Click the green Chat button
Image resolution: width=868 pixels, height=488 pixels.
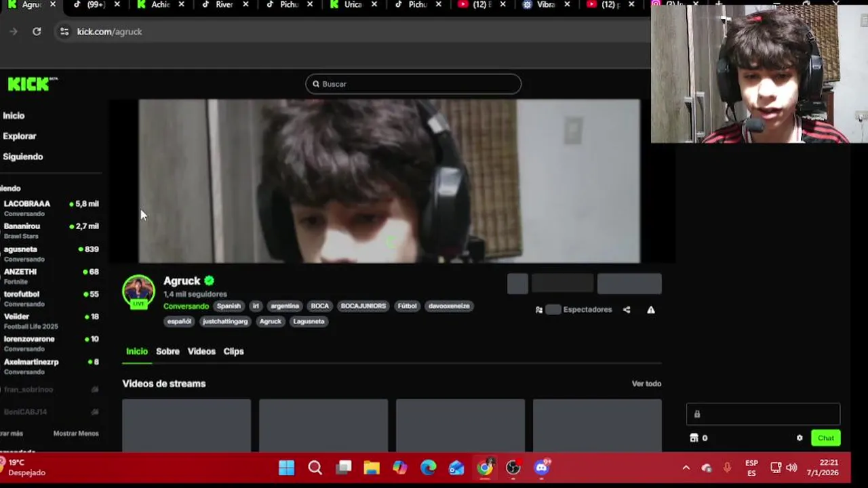coord(826,438)
